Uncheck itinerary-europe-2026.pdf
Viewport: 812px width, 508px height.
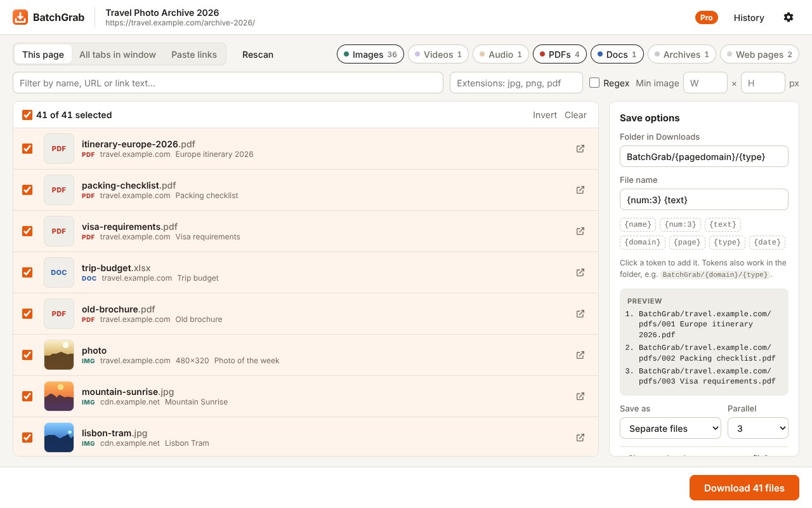tap(27, 149)
